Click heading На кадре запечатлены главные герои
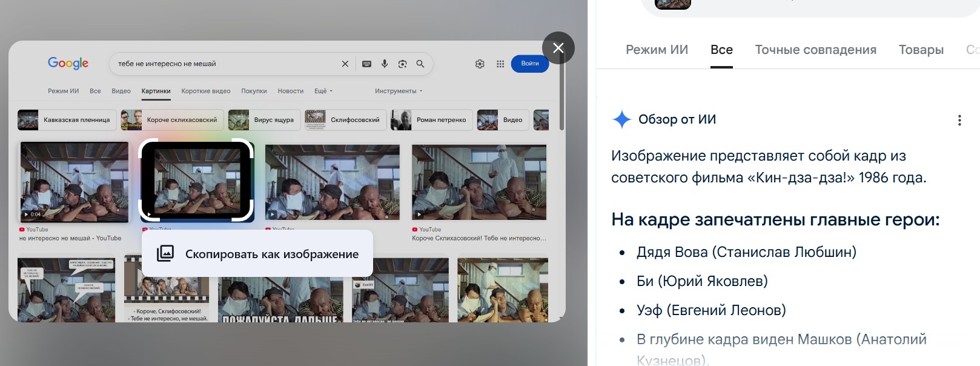Viewport: 980px width, 366px height. [x=775, y=219]
